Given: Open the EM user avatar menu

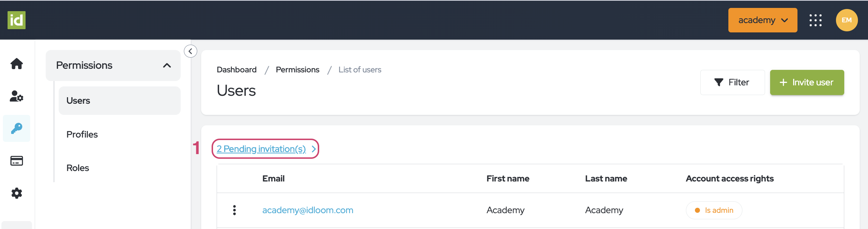Looking at the screenshot, I should (846, 20).
